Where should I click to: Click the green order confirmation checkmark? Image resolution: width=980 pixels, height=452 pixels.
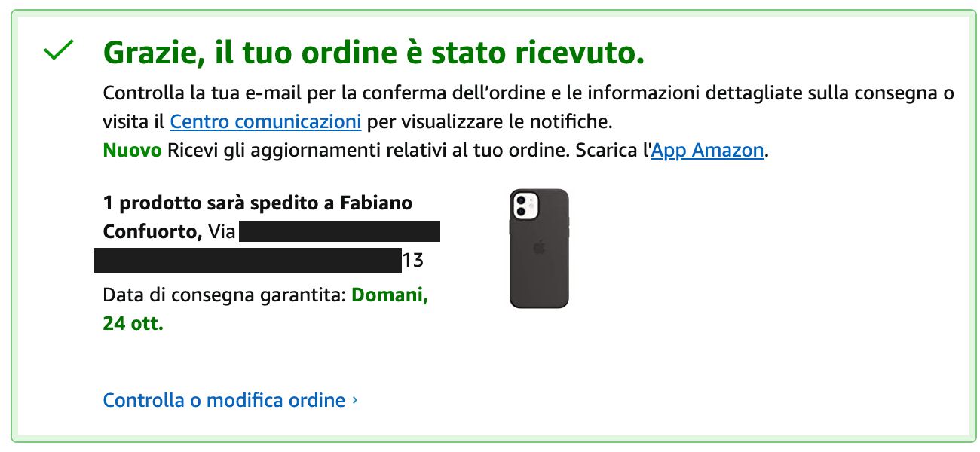[x=58, y=51]
